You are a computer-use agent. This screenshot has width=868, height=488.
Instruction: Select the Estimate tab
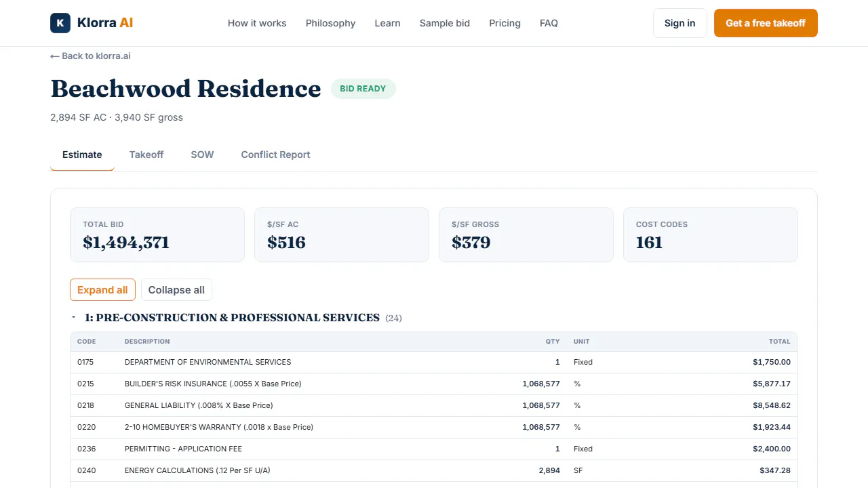click(82, 155)
